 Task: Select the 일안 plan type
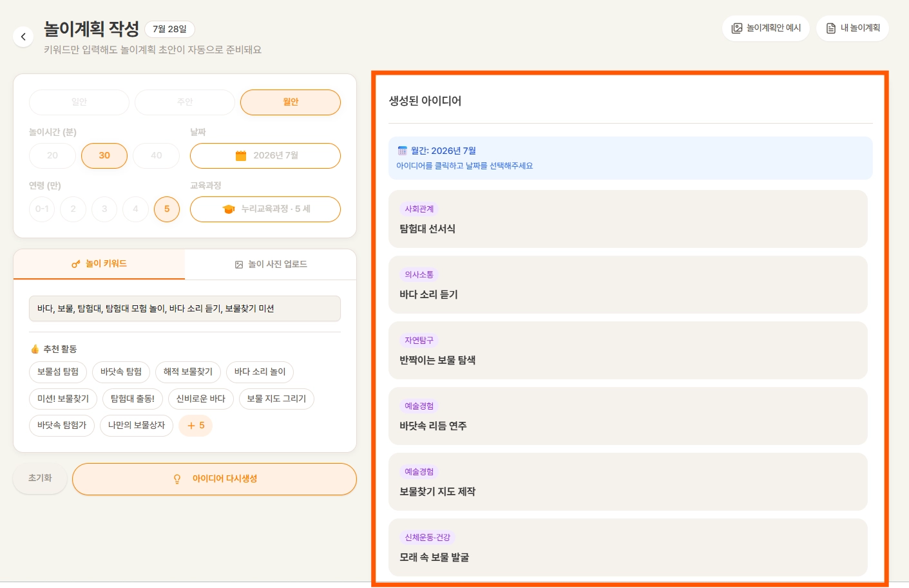pos(79,102)
